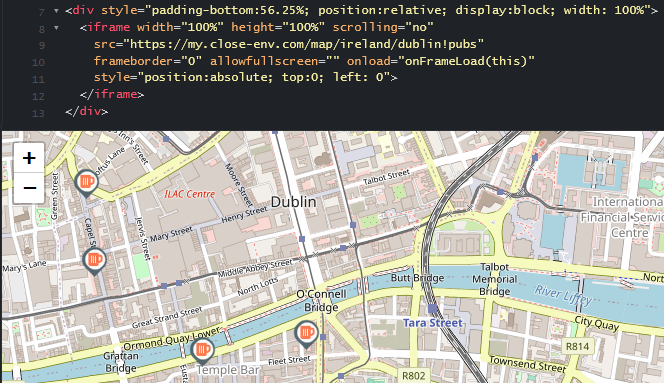Click the Grattan Bridge label
Screen dimensions: 664x383
point(121,362)
